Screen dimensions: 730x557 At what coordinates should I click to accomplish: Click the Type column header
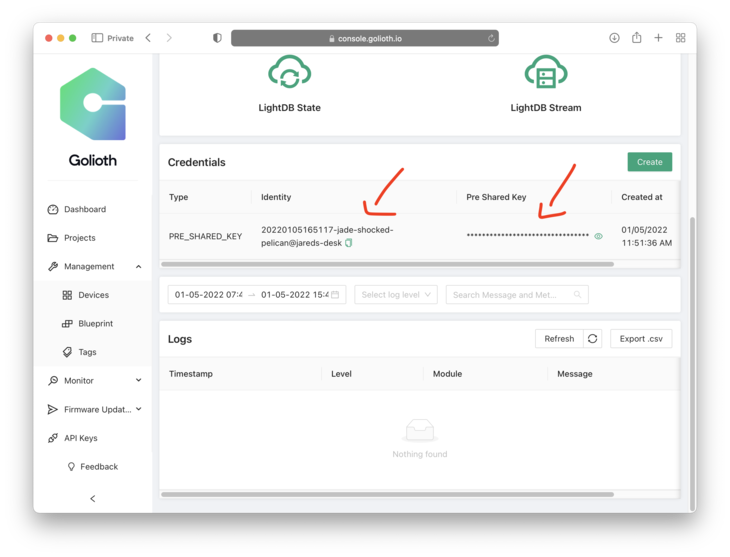tap(178, 197)
